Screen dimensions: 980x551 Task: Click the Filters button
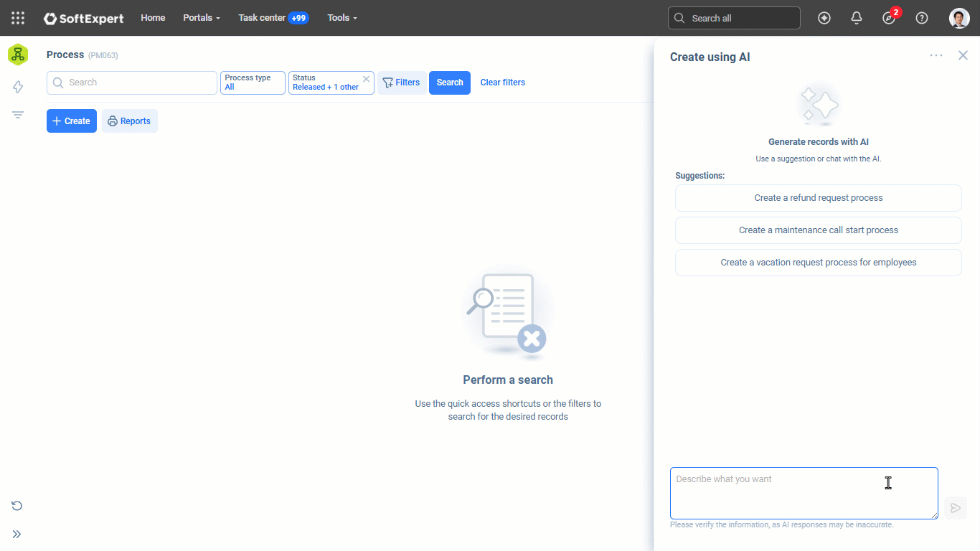(x=402, y=83)
